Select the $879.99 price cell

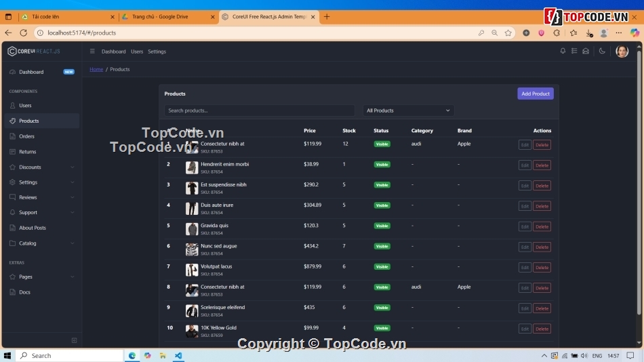click(313, 266)
